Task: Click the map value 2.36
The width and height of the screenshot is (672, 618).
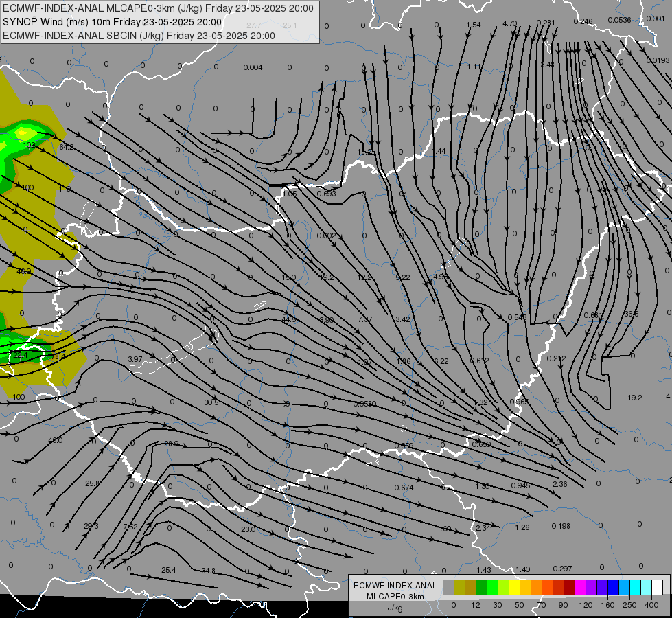Action: 559,484
